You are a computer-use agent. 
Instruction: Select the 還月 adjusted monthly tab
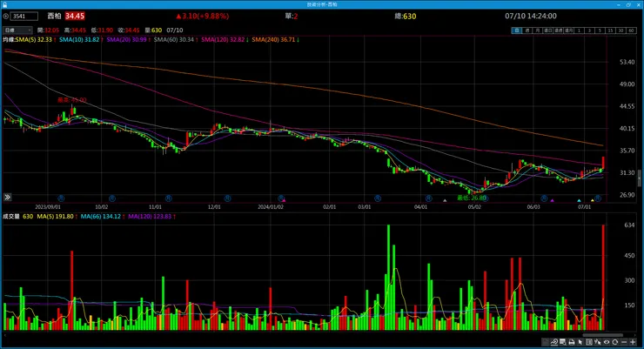[568, 30]
